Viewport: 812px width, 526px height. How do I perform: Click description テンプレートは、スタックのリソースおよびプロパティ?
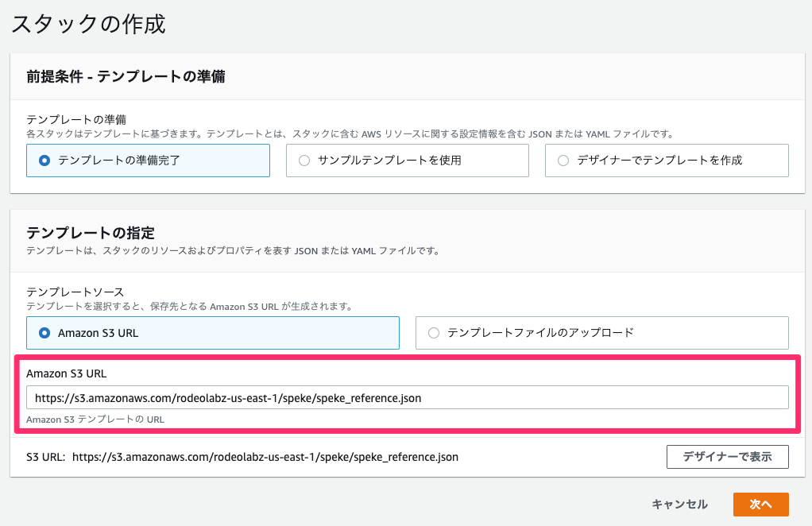point(234,251)
